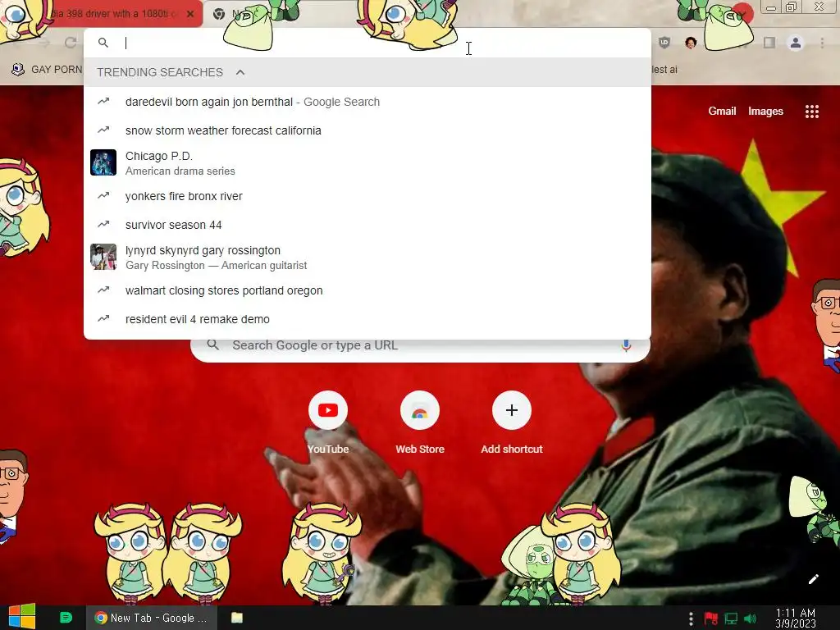Open the YouTube shortcut
Viewport: 840px width, 630px height.
coord(328,424)
